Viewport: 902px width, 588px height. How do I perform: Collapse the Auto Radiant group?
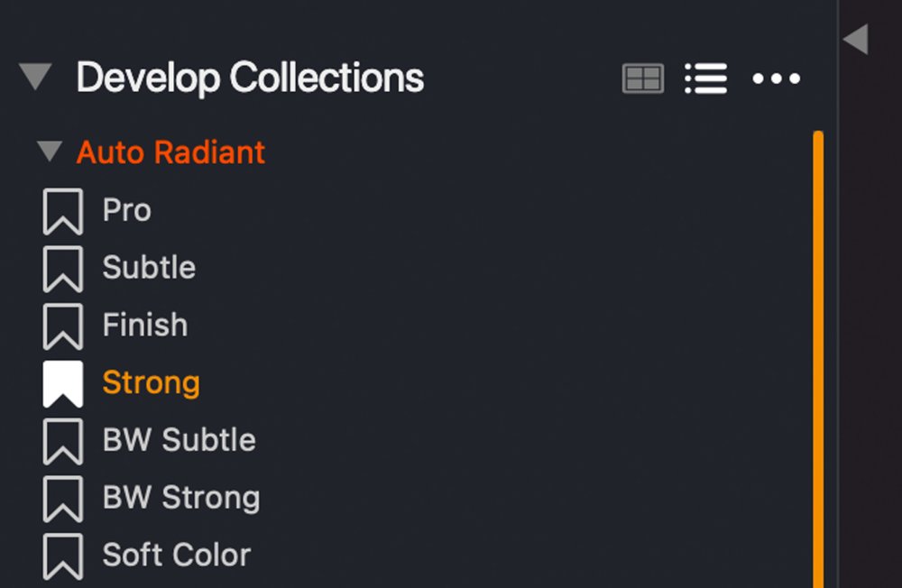tap(50, 152)
